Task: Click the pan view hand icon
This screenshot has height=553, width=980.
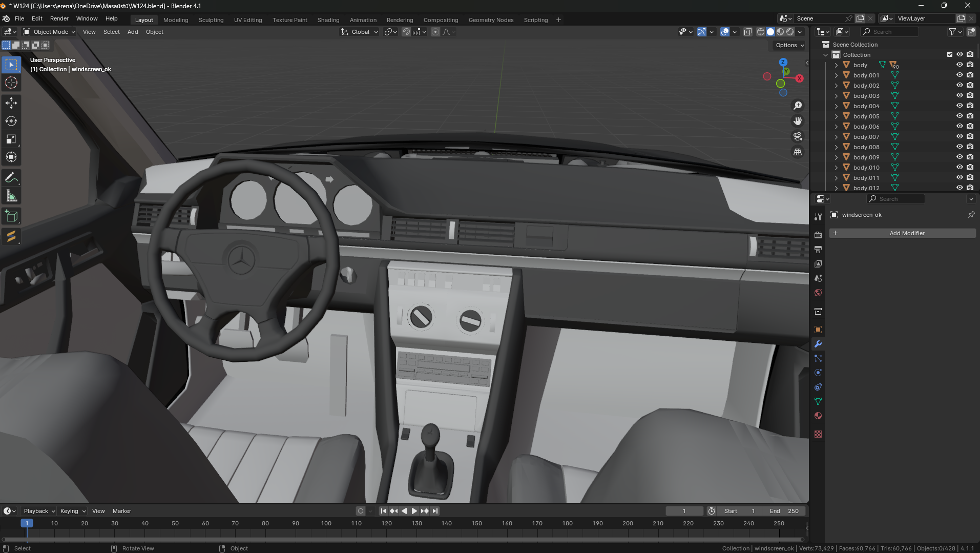Action: [798, 121]
